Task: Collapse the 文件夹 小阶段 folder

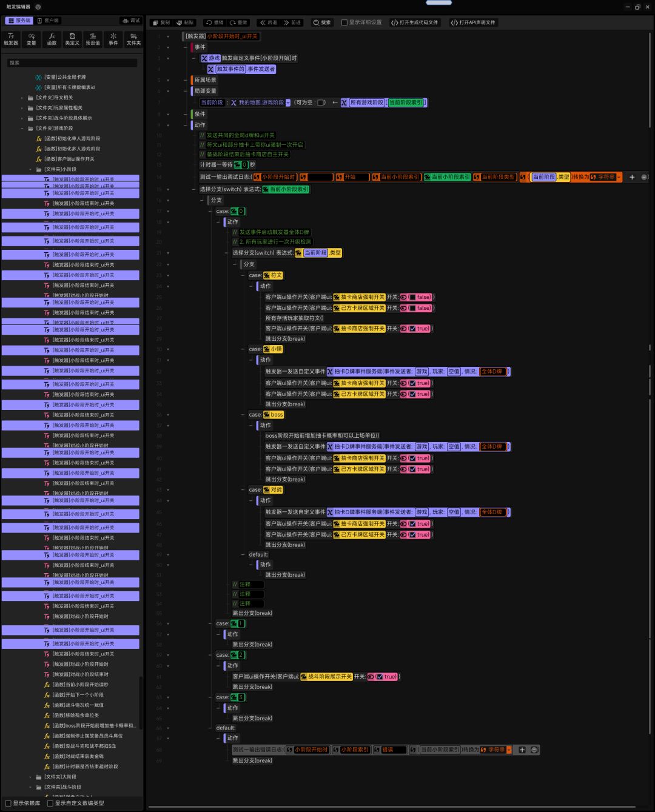Action: 31,169
